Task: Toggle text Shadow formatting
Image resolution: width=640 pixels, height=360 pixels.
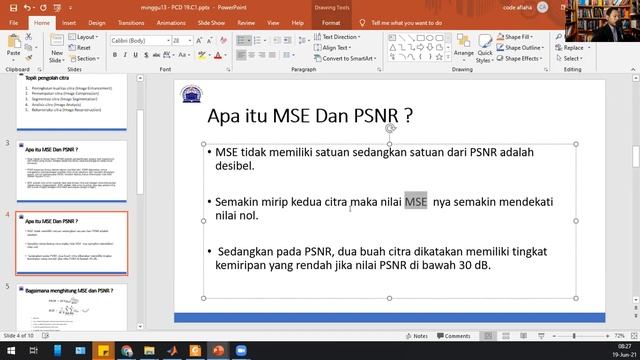Action: (146, 55)
